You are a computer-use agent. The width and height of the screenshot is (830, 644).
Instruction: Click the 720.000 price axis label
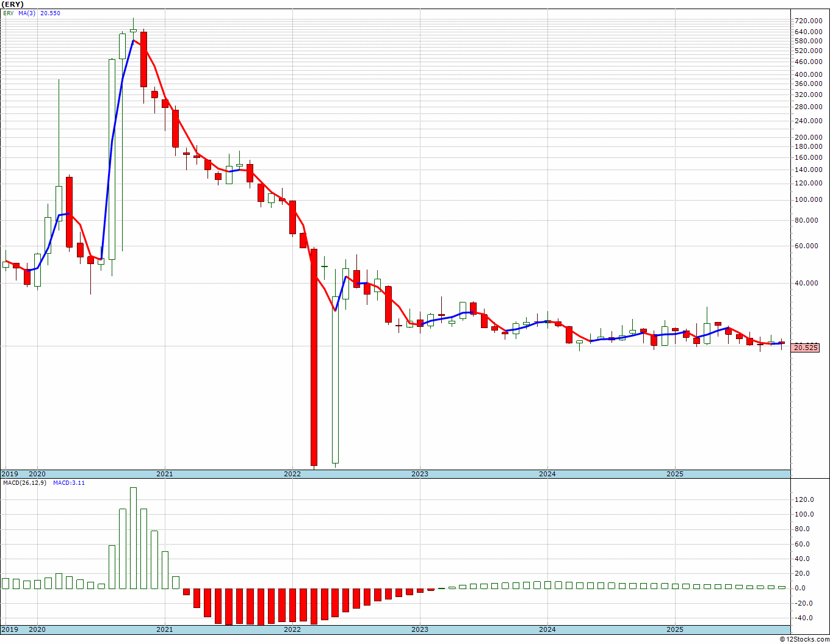[808, 21]
